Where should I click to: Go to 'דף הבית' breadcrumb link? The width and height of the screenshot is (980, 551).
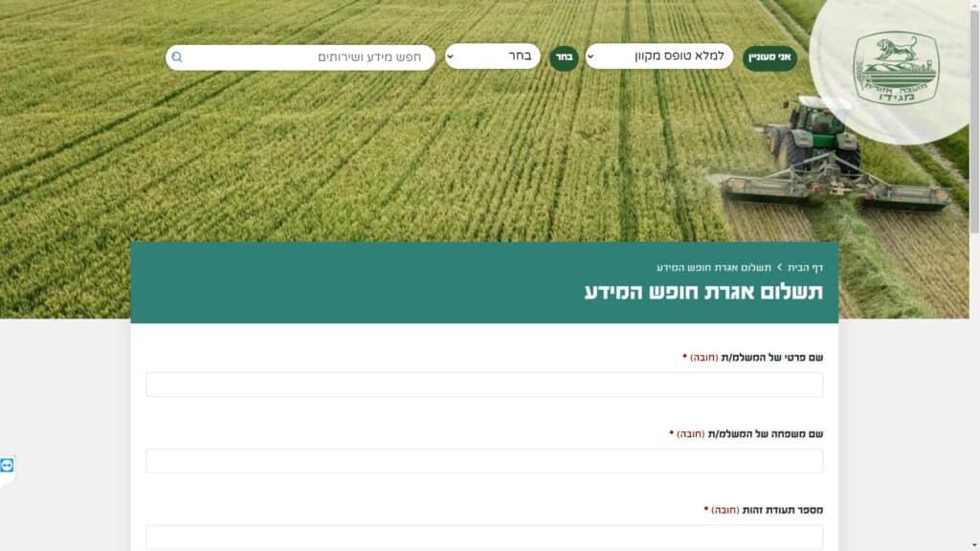(805, 268)
